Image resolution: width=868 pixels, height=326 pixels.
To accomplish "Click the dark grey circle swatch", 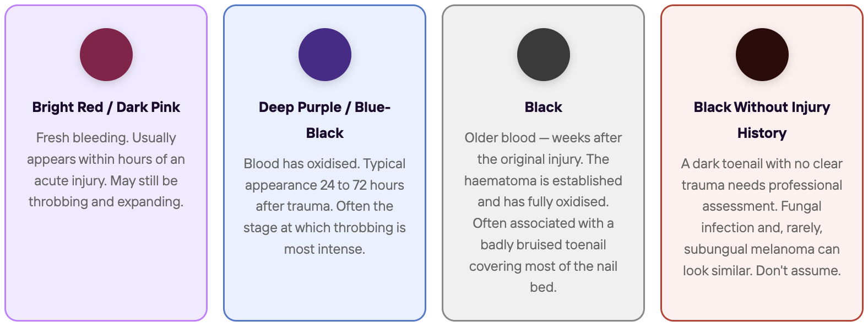I will (x=544, y=55).
